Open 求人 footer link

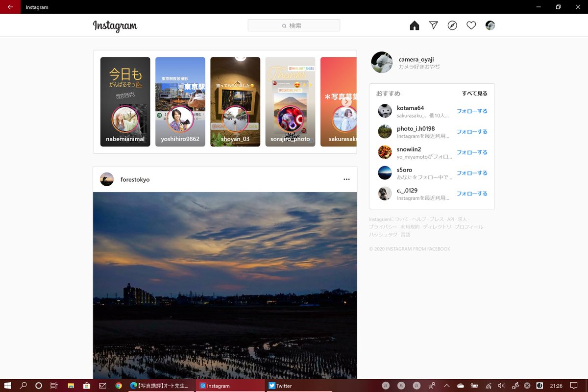pyautogui.click(x=462, y=219)
